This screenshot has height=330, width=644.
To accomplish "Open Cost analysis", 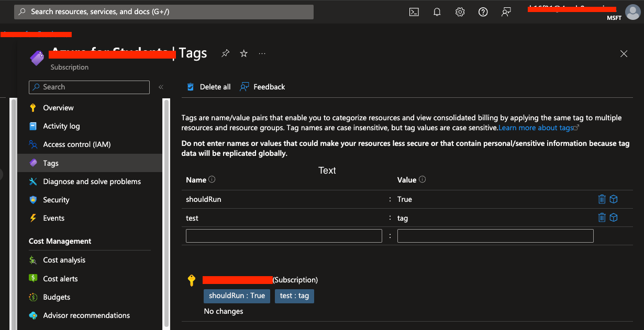I will click(x=64, y=260).
